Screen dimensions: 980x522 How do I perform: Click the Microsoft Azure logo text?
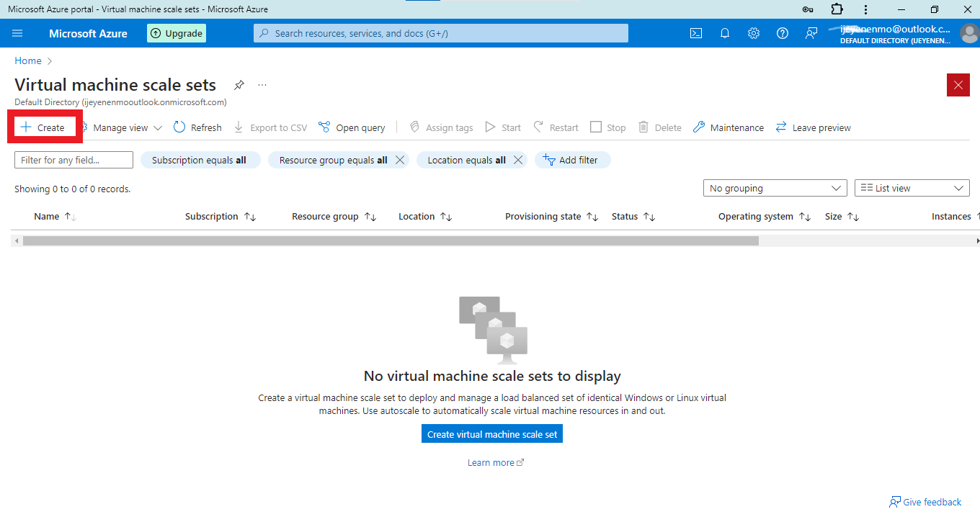(88, 33)
